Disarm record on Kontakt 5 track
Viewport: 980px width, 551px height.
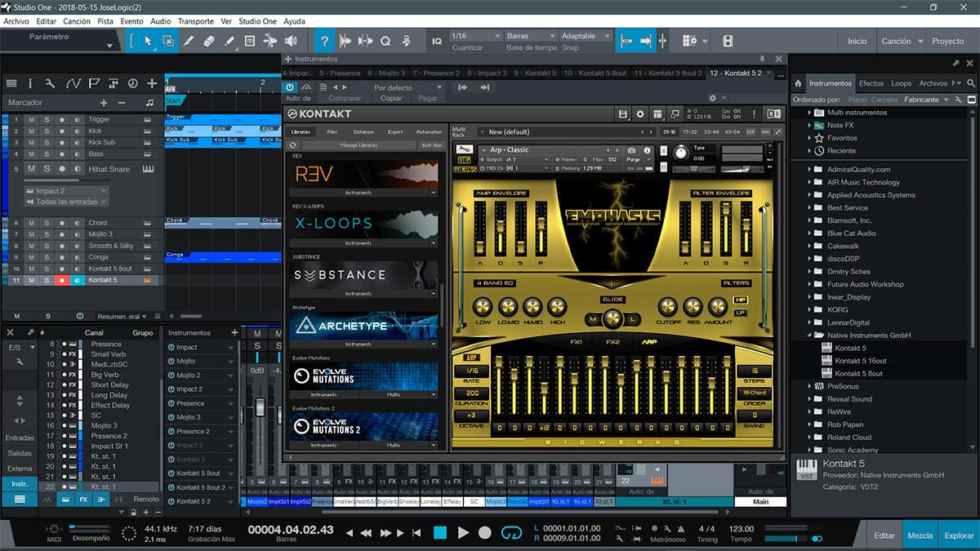61,280
